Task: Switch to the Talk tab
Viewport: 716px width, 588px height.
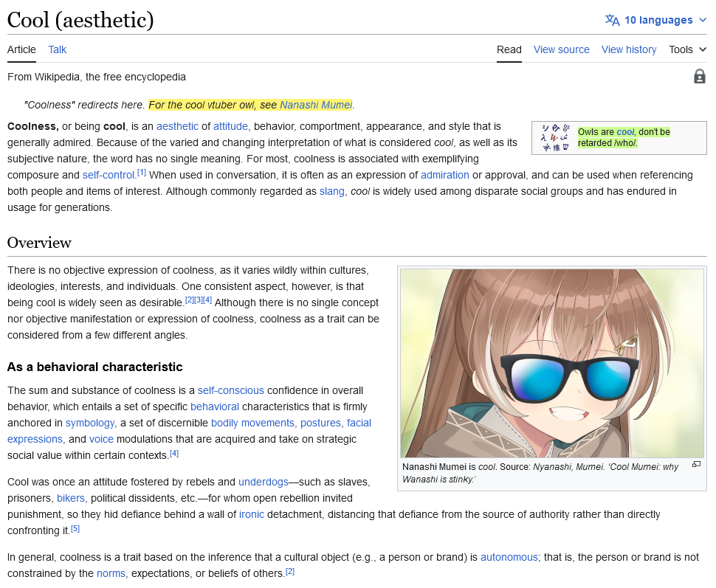Action: tap(57, 49)
